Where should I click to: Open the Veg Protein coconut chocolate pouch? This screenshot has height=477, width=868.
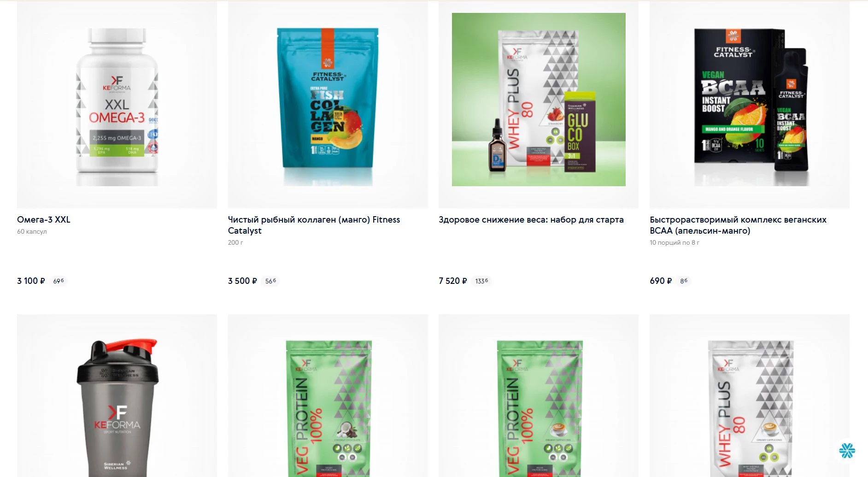click(328, 396)
